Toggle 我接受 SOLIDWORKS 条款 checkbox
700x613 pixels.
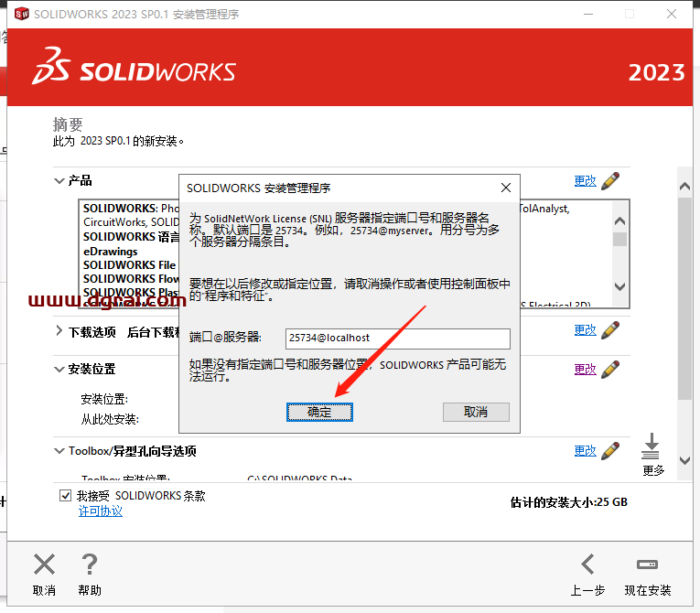[x=65, y=496]
